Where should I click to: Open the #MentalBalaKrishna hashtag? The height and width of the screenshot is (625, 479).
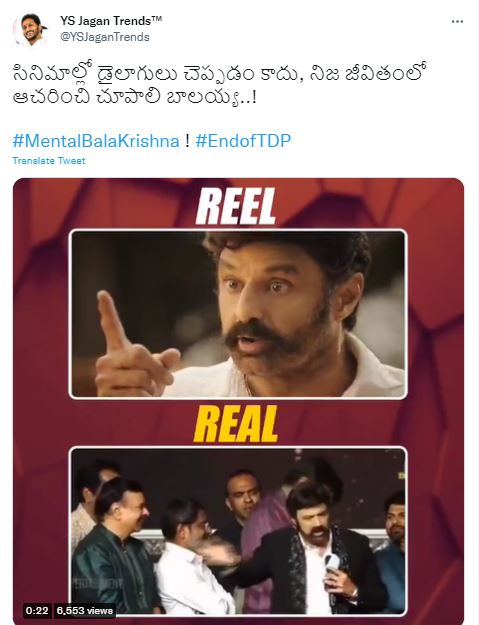96,141
